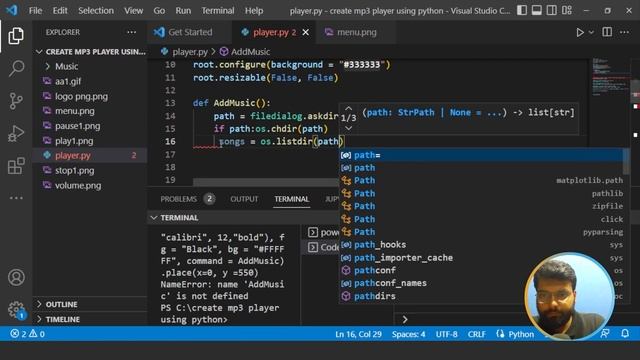Open logo png.png file

(x=90, y=96)
